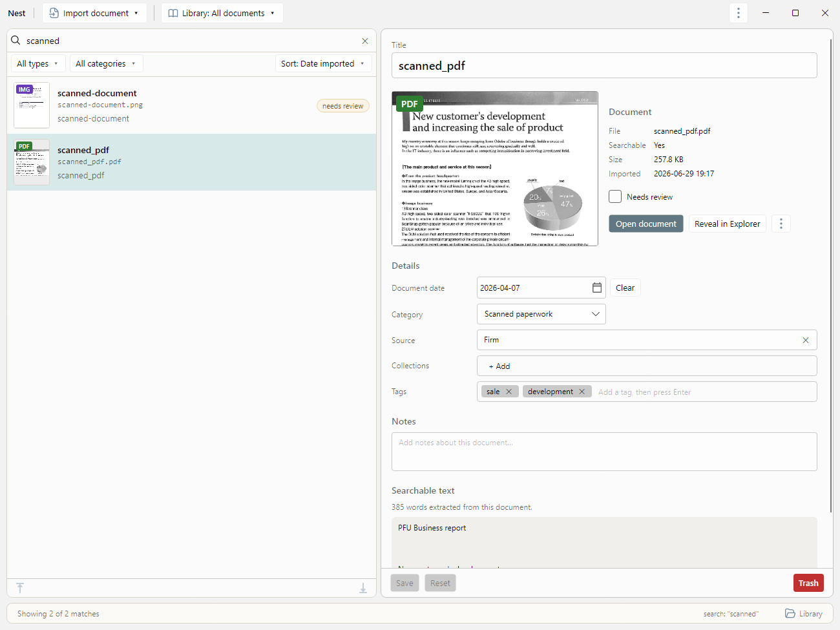The height and width of the screenshot is (630, 840).
Task: Click the size value 257.8 KB
Action: pyautogui.click(x=668, y=160)
